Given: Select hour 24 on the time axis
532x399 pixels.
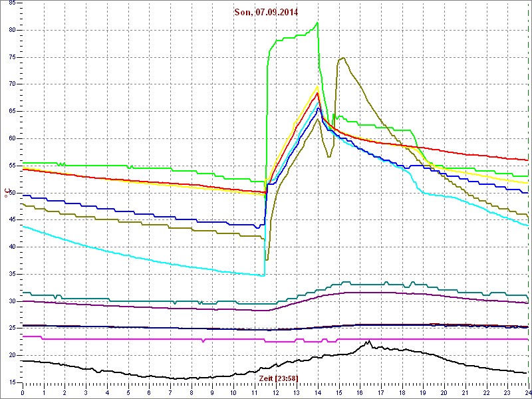Looking at the screenshot, I should (x=527, y=392).
